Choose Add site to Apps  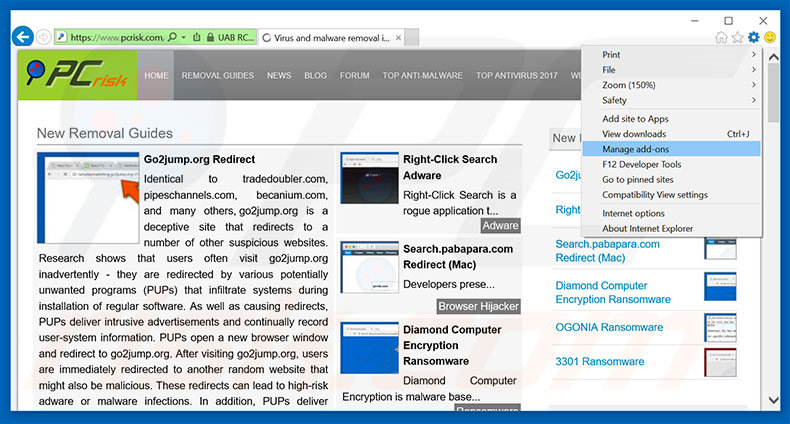coord(672,119)
